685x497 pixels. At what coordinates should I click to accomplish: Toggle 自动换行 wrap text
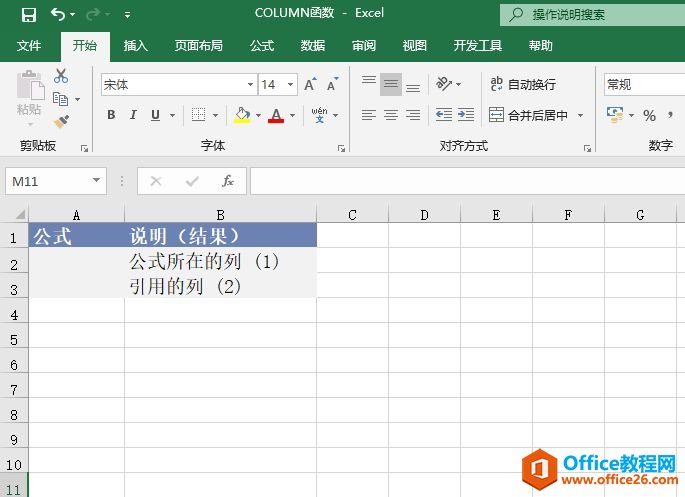[523, 84]
